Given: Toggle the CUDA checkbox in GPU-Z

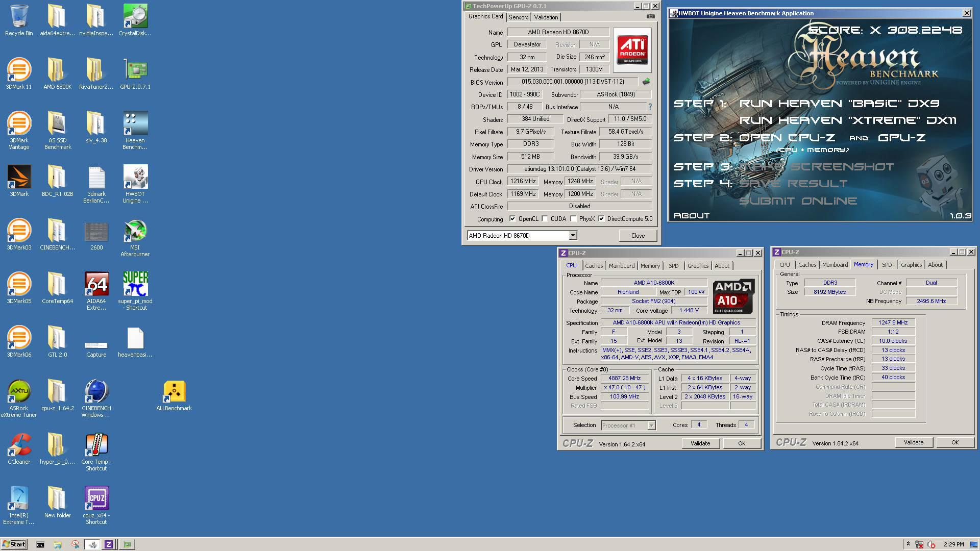Looking at the screenshot, I should (545, 219).
